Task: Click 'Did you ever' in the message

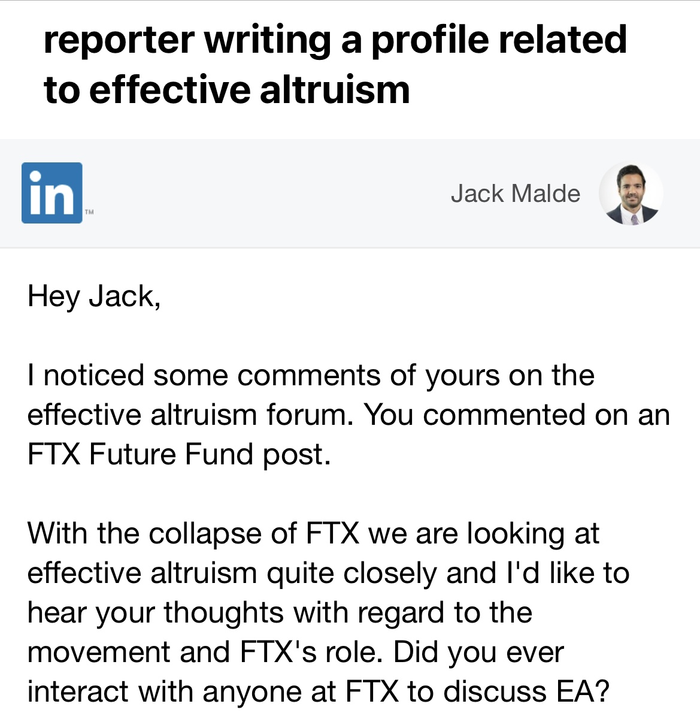Action: 478,652
